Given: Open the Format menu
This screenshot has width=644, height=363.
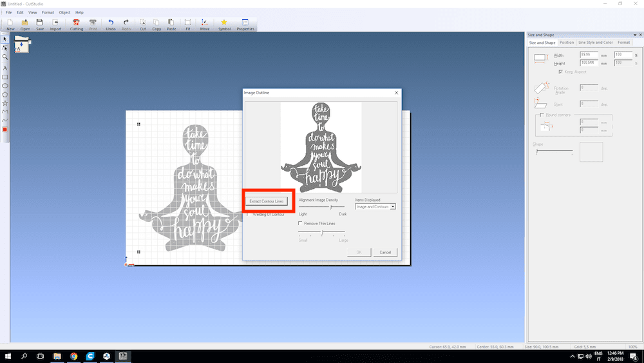Looking at the screenshot, I should 48,12.
